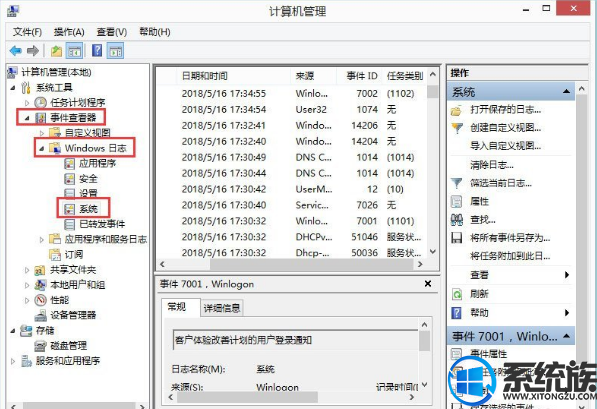Open 帮助 submenu in actions pane

point(512,313)
